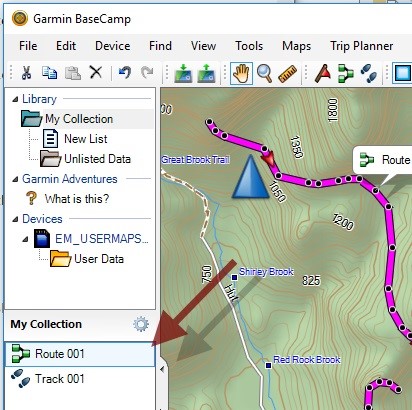Click the red direction arrow on the route
This screenshot has height=410, width=412.
(x=270, y=159)
